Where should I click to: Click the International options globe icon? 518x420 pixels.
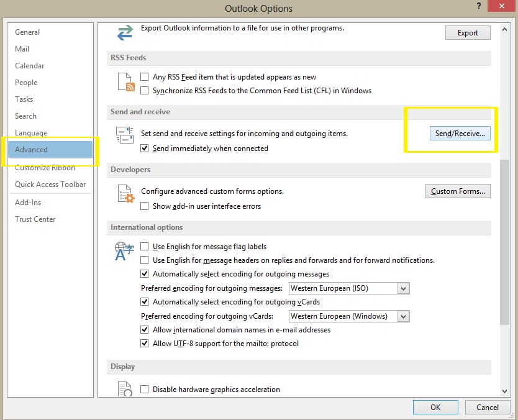[x=124, y=251]
